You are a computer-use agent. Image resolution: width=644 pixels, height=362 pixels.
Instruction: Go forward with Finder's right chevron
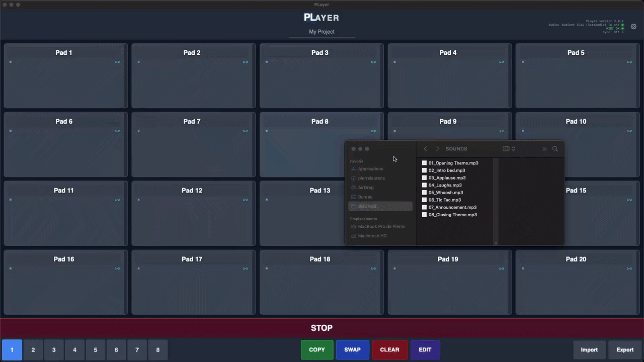click(x=437, y=149)
